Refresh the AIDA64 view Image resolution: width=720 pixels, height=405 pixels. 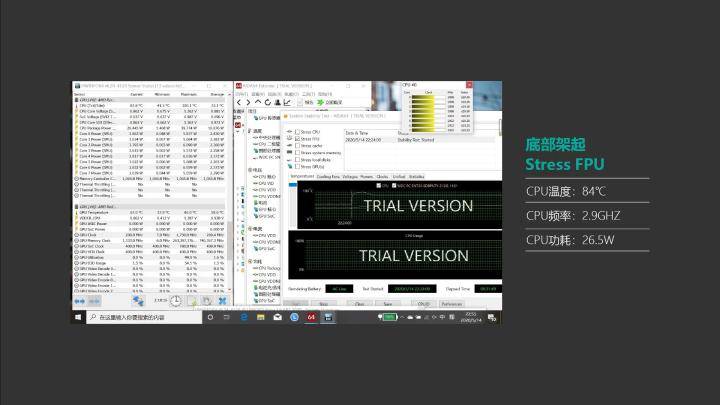click(267, 102)
